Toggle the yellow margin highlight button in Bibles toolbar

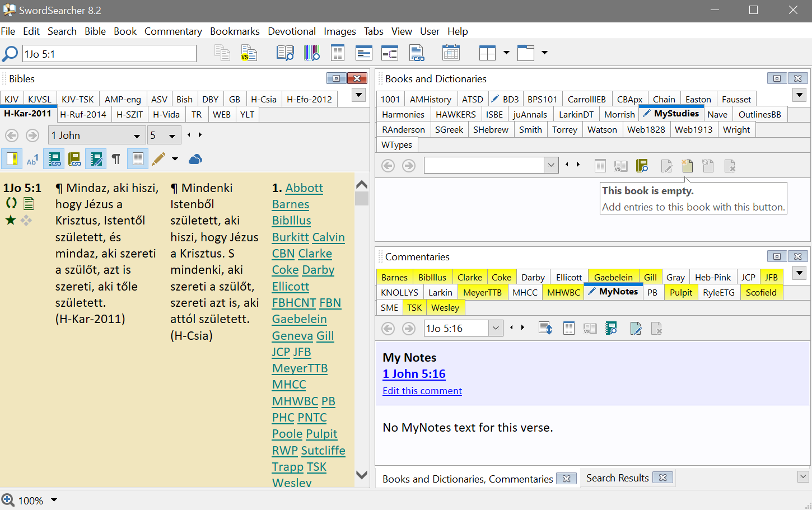click(12, 159)
